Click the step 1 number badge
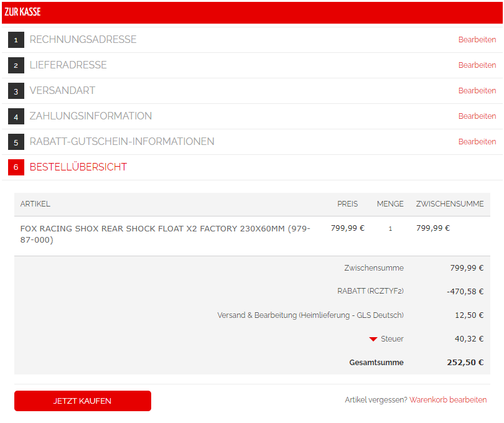The width and height of the screenshot is (504, 423). pyautogui.click(x=16, y=40)
